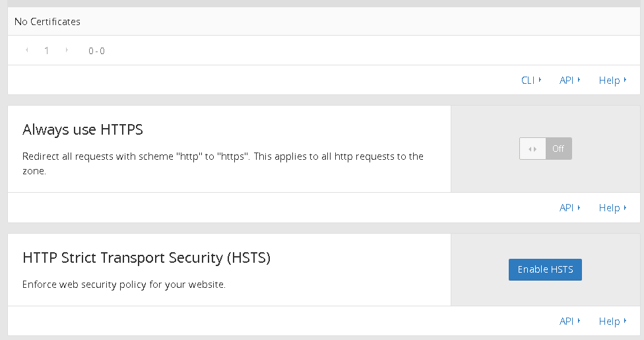Toggle the Always use HTTPS switch
This screenshot has width=644, height=340.
(x=546, y=149)
